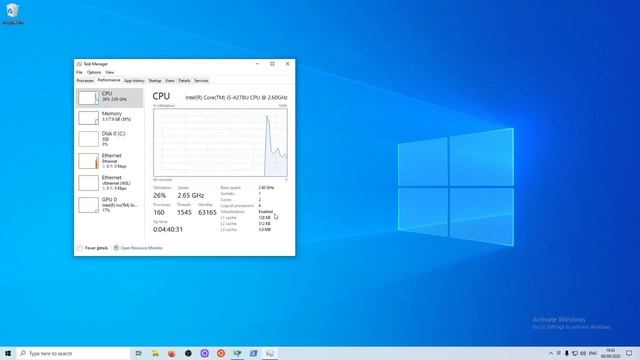Select the vEthernet (WSL) adapter item
Viewport: 640px width, 360px height.
[x=109, y=183]
